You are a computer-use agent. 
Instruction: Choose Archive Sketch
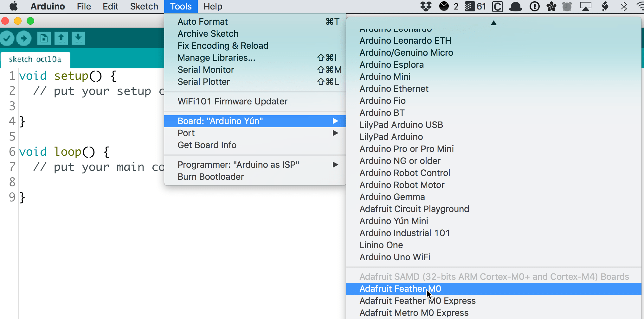(255, 34)
